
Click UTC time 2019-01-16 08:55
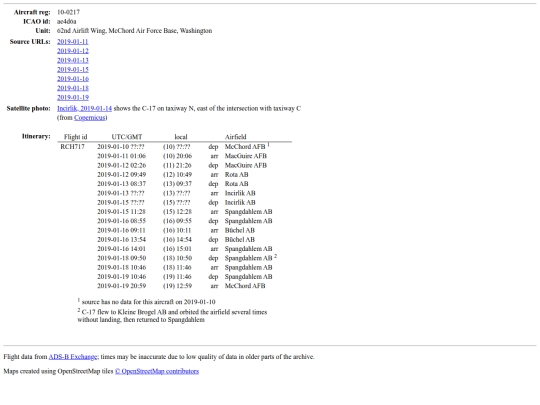click(122, 221)
